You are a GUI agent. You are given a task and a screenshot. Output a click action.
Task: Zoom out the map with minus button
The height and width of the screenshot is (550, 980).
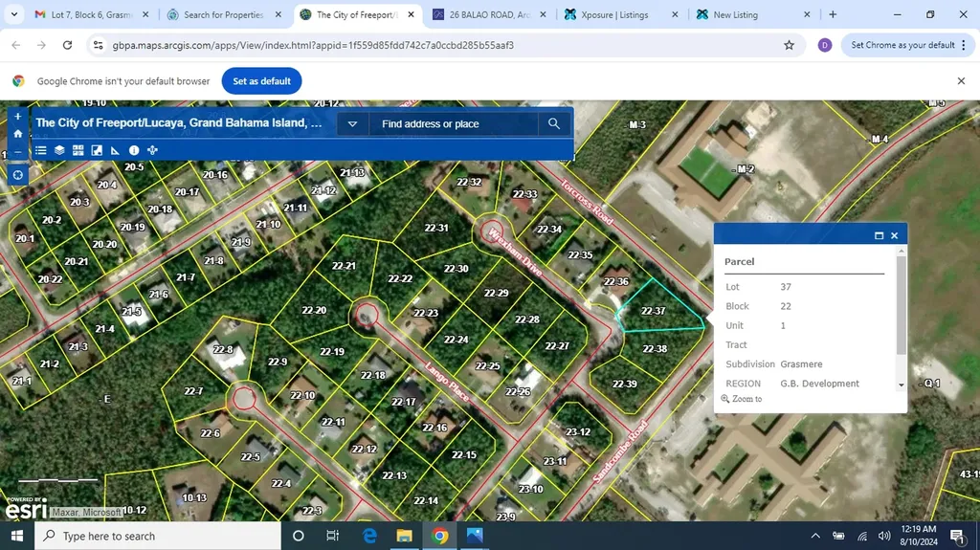17,152
